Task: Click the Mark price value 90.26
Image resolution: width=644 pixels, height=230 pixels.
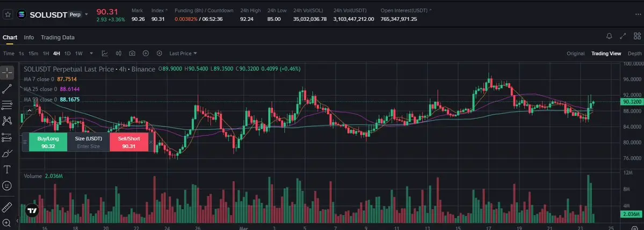Action: (x=138, y=19)
